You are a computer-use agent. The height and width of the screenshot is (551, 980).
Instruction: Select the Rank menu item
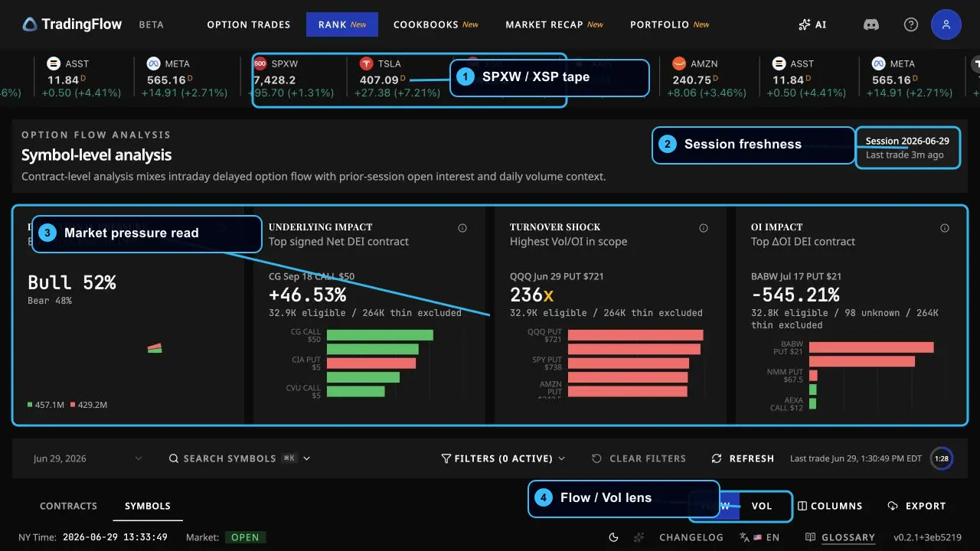342,24
